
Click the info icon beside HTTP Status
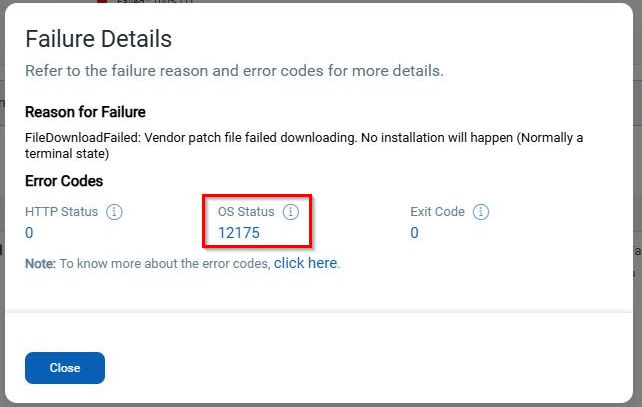pos(114,212)
